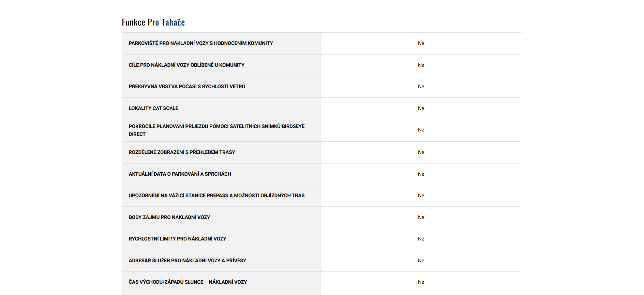
Task: Click the "Ne" value for Lokality CAT Scale
Action: (421, 108)
